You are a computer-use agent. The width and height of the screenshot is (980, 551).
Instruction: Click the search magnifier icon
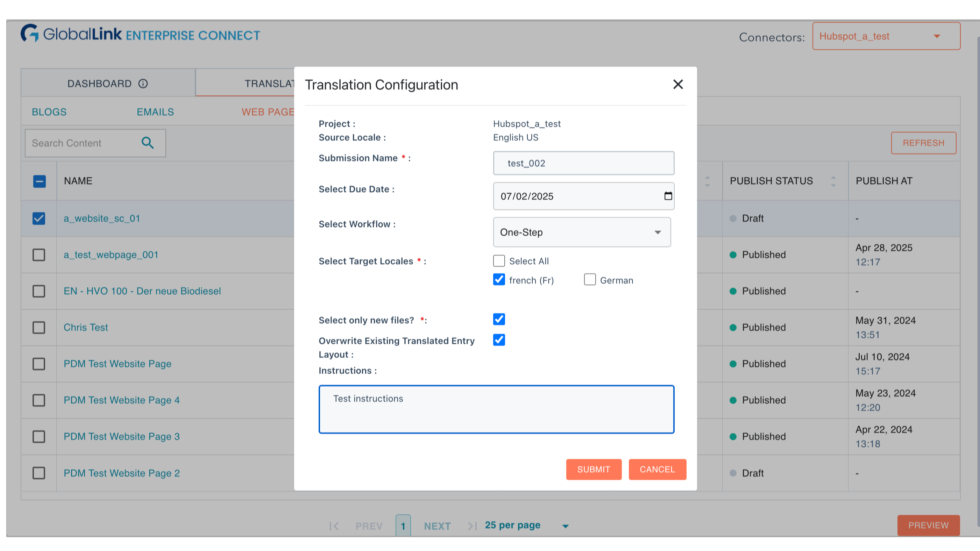pyautogui.click(x=148, y=143)
